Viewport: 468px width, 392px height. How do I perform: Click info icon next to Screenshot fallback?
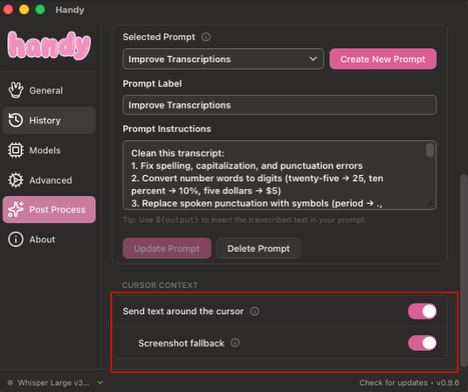(235, 343)
